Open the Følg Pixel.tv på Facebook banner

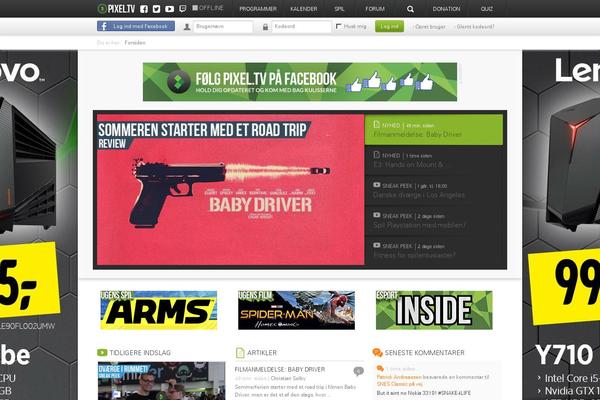pyautogui.click(x=300, y=82)
